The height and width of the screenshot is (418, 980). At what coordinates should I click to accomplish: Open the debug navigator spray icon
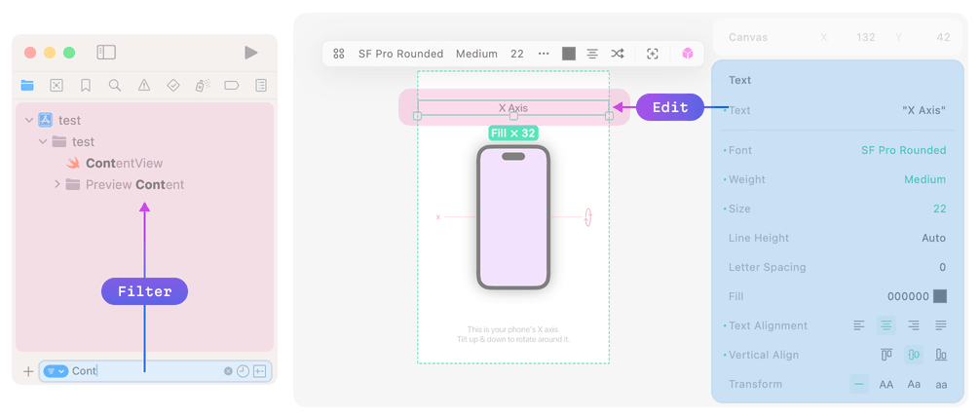pos(203,86)
